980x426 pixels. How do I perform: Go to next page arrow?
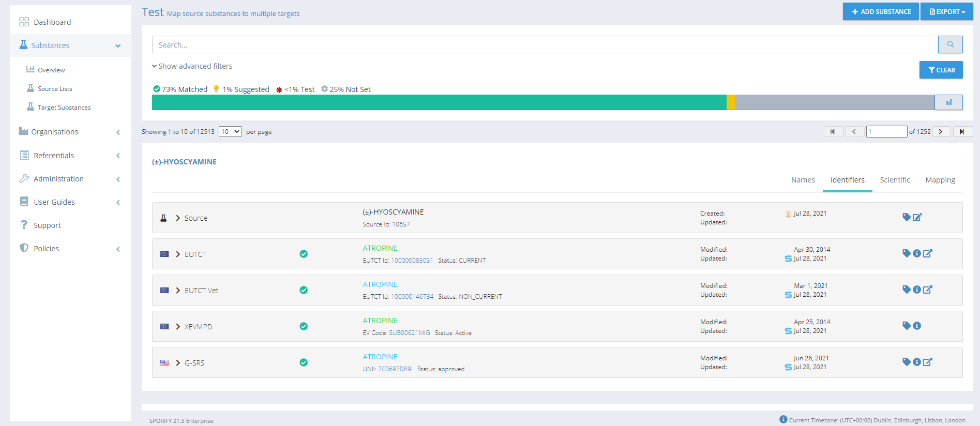point(941,132)
